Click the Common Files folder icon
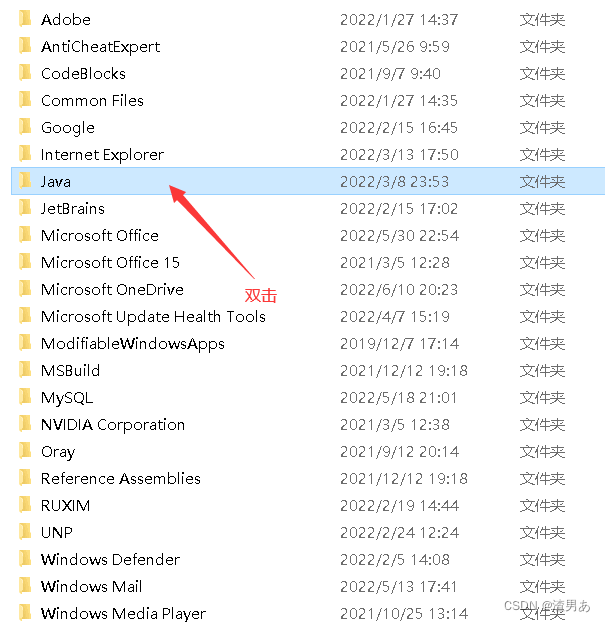This screenshot has width=605, height=622. pyautogui.click(x=25, y=99)
